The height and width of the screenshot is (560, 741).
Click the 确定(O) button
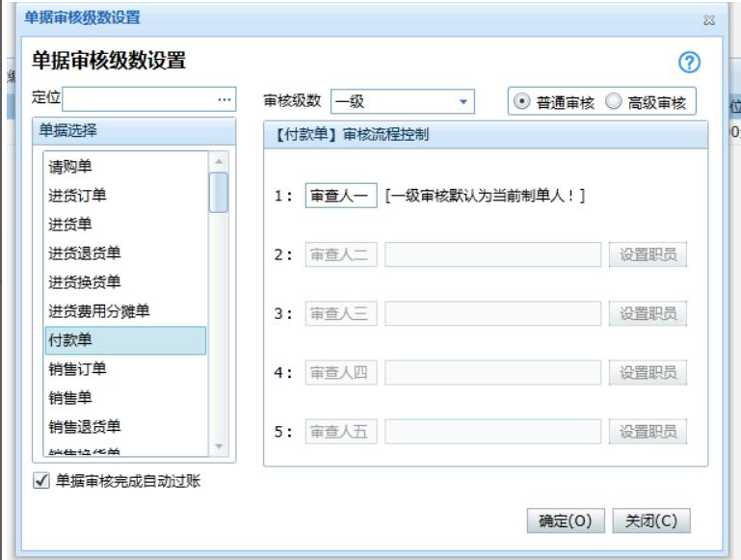pyautogui.click(x=566, y=520)
